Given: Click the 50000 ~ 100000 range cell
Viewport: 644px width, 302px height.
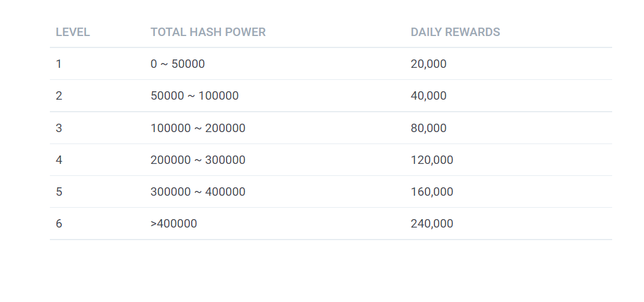Looking at the screenshot, I should (x=194, y=96).
